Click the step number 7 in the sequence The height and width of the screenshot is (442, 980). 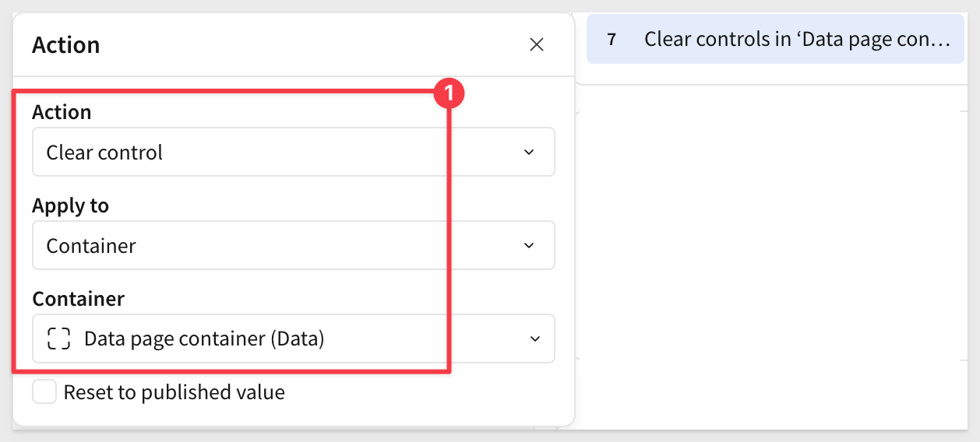click(612, 39)
